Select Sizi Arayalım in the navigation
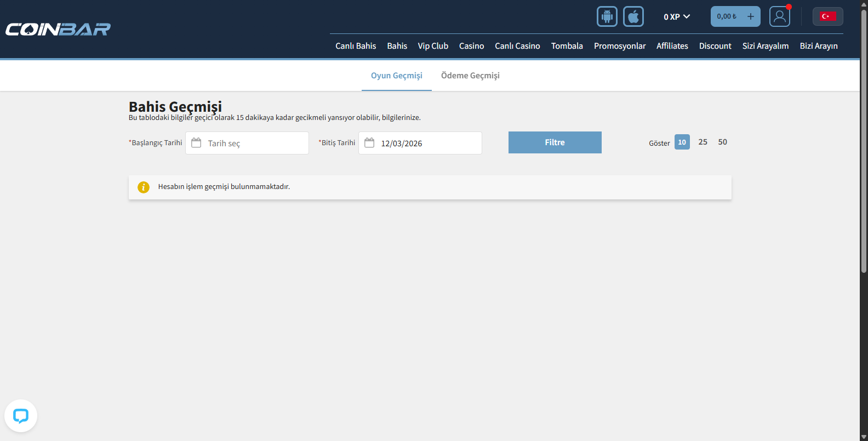Viewport: 868px width, 441px height. 766,46
